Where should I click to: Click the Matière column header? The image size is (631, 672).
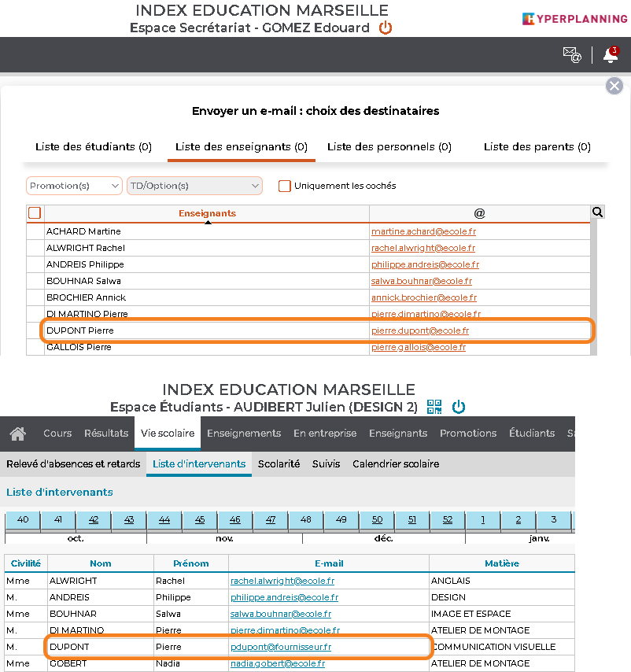click(502, 563)
